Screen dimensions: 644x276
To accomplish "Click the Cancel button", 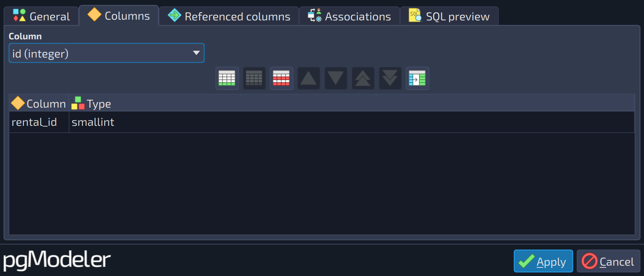I will (x=608, y=261).
